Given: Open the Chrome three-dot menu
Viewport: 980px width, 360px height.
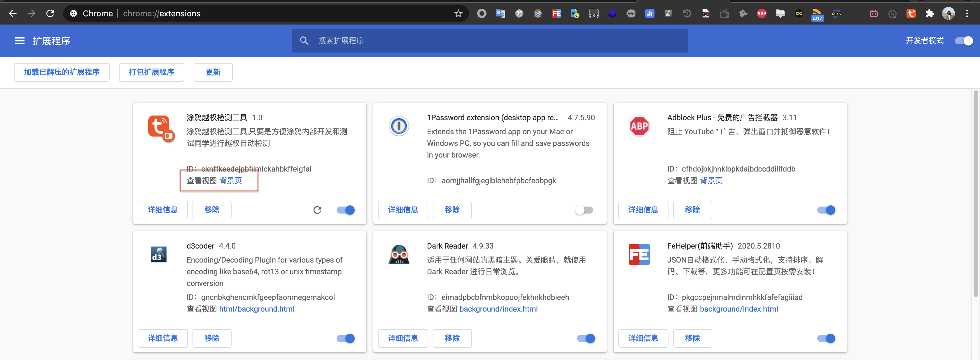Looking at the screenshot, I should point(967,14).
